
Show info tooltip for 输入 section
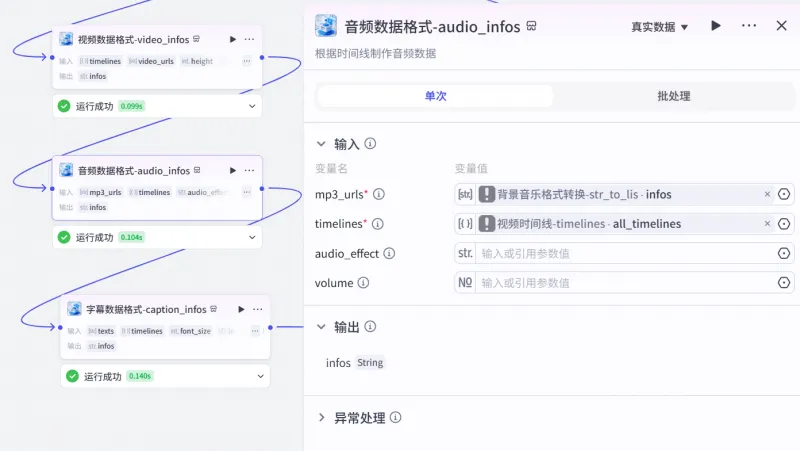(370, 143)
